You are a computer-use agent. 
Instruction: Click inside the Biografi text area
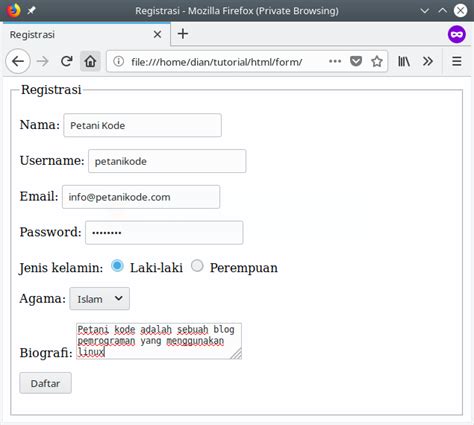coord(159,341)
